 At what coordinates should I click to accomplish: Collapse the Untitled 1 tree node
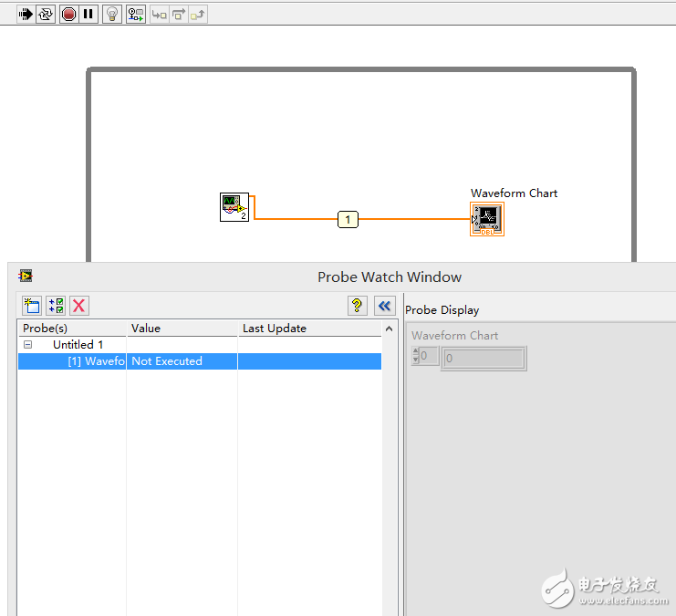[x=28, y=344]
